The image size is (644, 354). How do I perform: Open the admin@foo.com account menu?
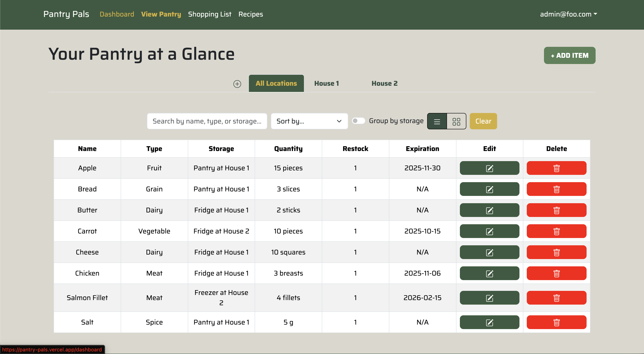[568, 14]
